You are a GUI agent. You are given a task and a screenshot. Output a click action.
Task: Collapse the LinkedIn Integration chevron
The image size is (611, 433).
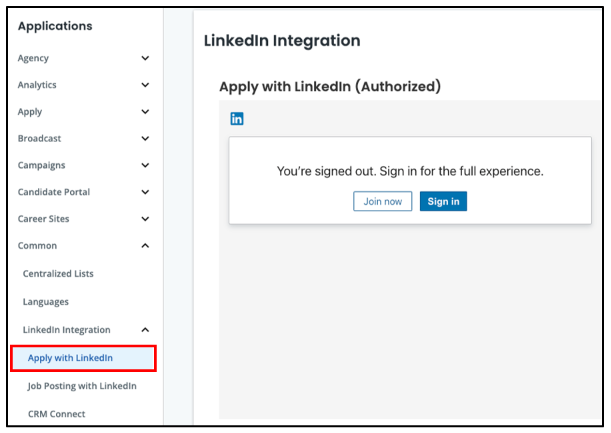click(145, 330)
